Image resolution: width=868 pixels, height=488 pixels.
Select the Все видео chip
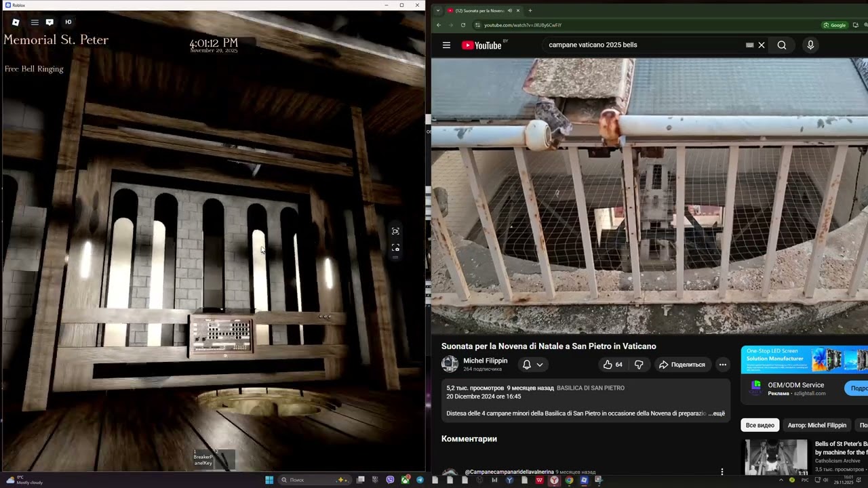[760, 425]
